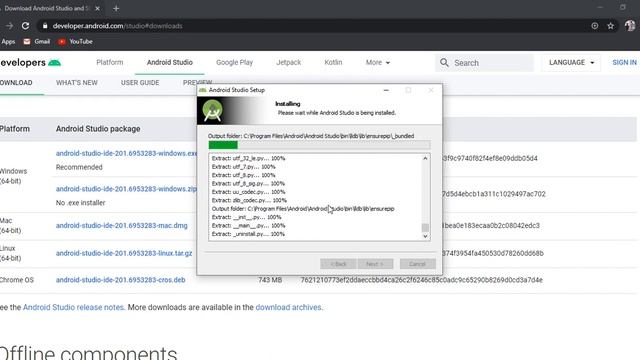
Task: Download android-studio linux.tar.gz package
Action: click(124, 253)
